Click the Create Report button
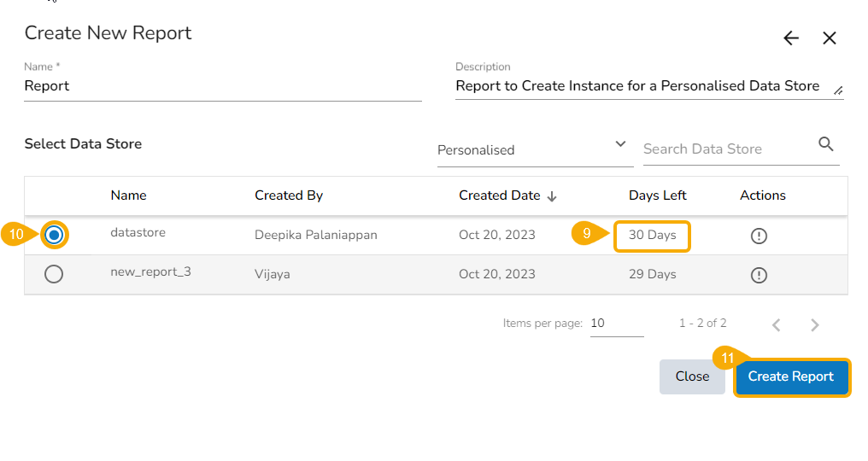Viewport: 868px width, 461px height. [791, 376]
